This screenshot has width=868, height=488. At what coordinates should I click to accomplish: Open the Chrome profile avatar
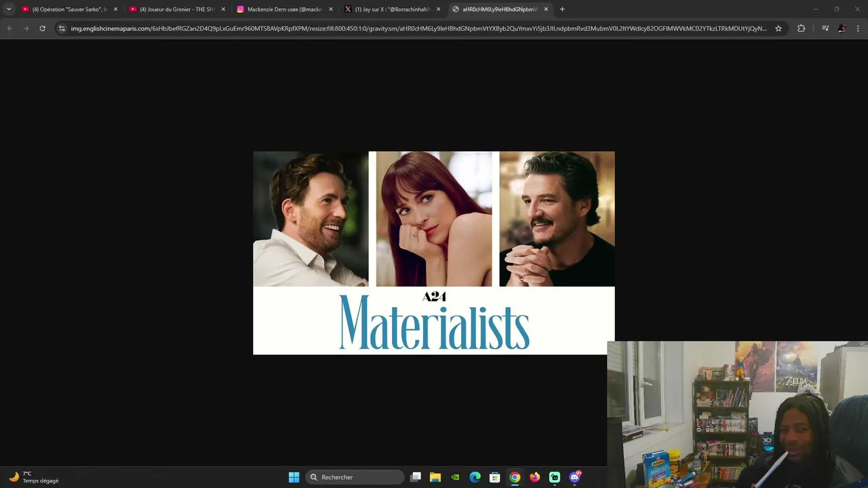pyautogui.click(x=842, y=28)
